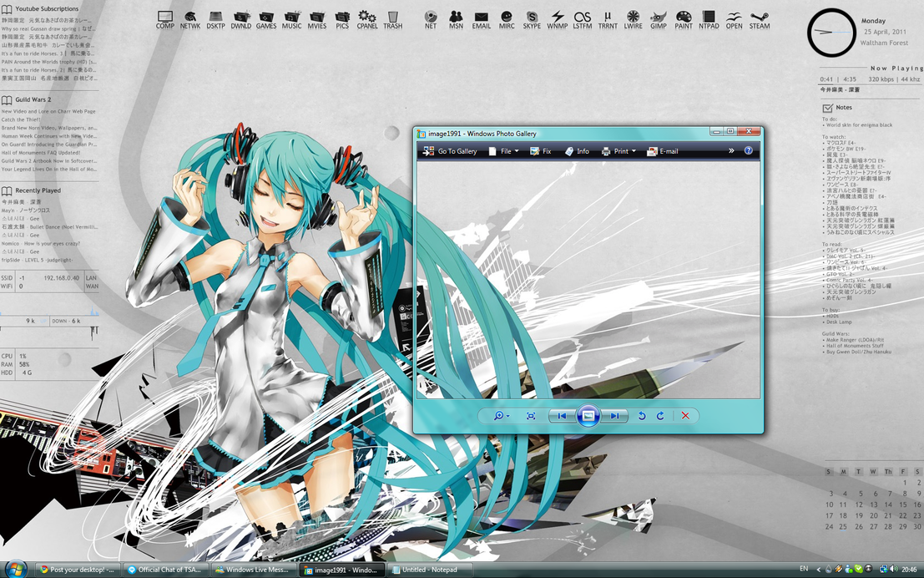Click the Youtube Subscriptions widget header
Screen dimensions: 924x578
point(40,9)
